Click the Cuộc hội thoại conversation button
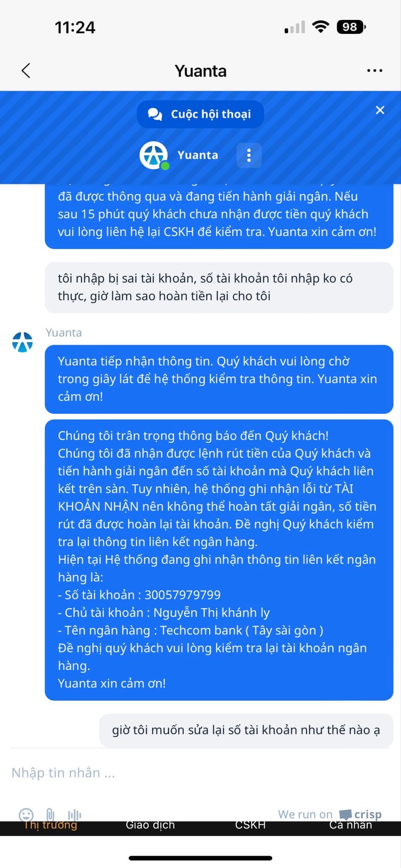 tap(200, 114)
